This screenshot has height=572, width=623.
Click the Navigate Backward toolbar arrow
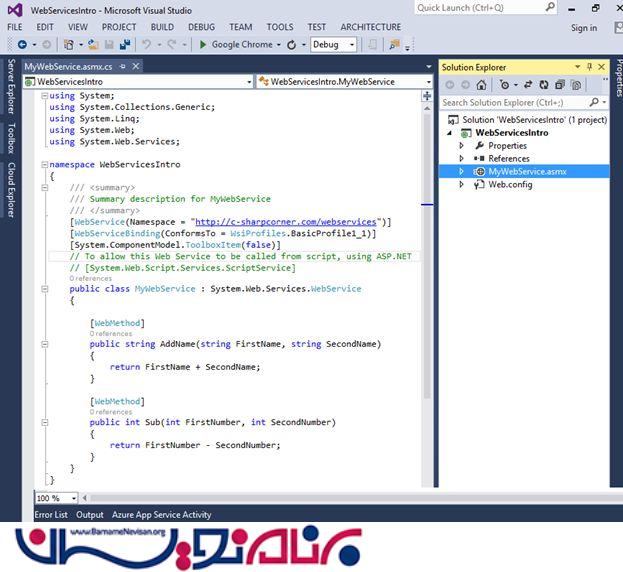(23, 45)
